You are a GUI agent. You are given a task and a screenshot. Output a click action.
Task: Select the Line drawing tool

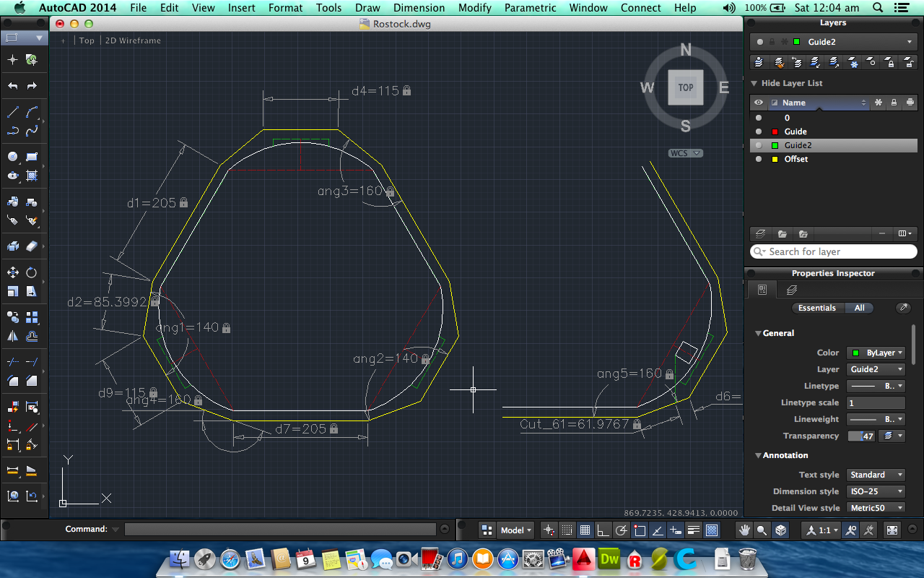click(13, 112)
